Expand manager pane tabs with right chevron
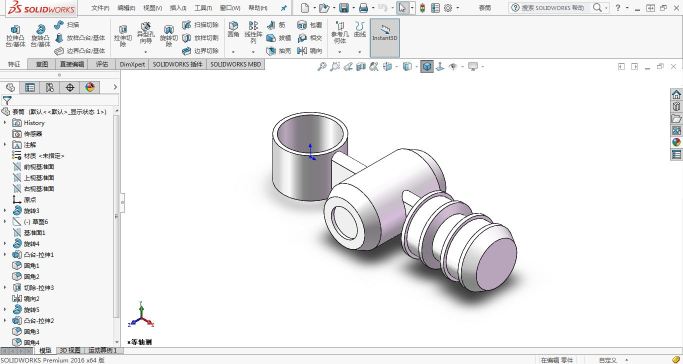Image resolution: width=683 pixels, height=364 pixels. pos(115,87)
